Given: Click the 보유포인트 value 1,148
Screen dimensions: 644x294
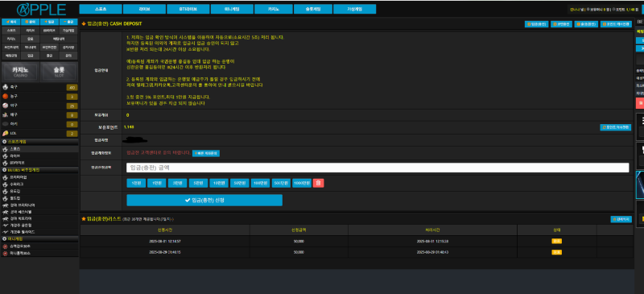Looking at the screenshot, I should point(129,127).
